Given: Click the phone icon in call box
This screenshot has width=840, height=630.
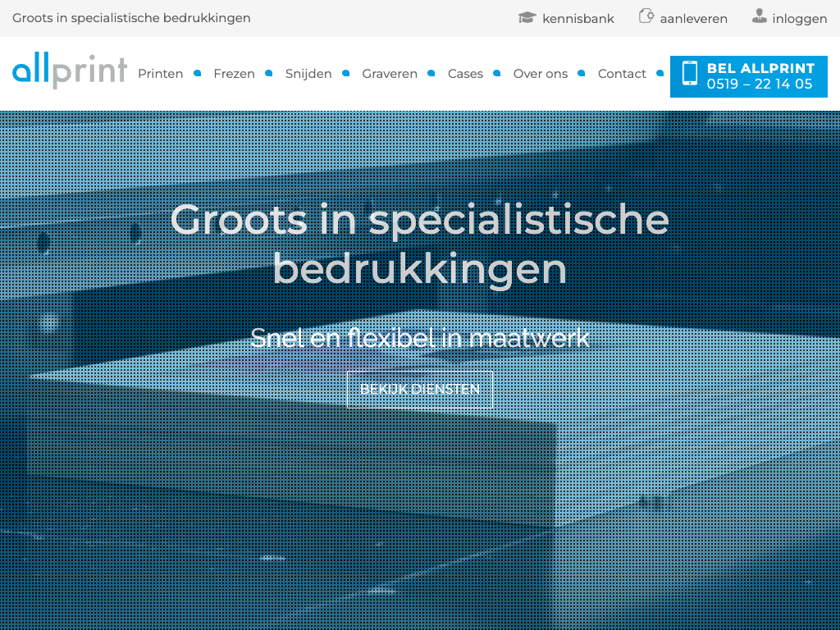Looking at the screenshot, I should pyautogui.click(x=689, y=74).
